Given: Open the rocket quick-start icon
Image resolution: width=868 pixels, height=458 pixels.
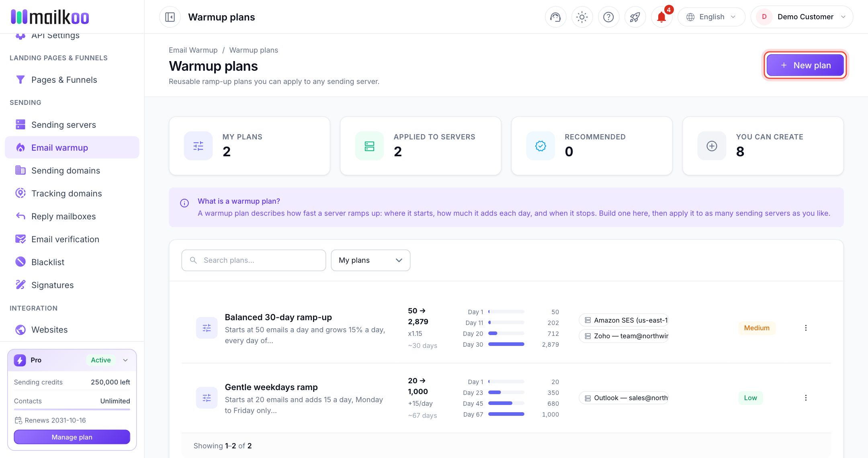Looking at the screenshot, I should tap(635, 17).
